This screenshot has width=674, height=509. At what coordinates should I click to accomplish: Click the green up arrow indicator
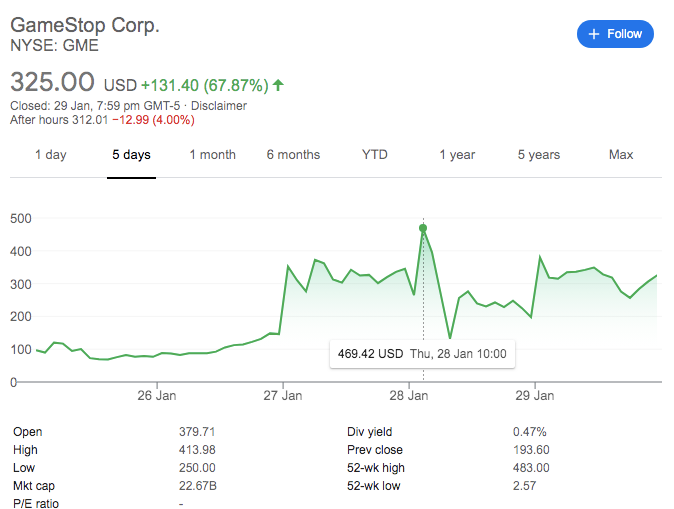pyautogui.click(x=279, y=85)
